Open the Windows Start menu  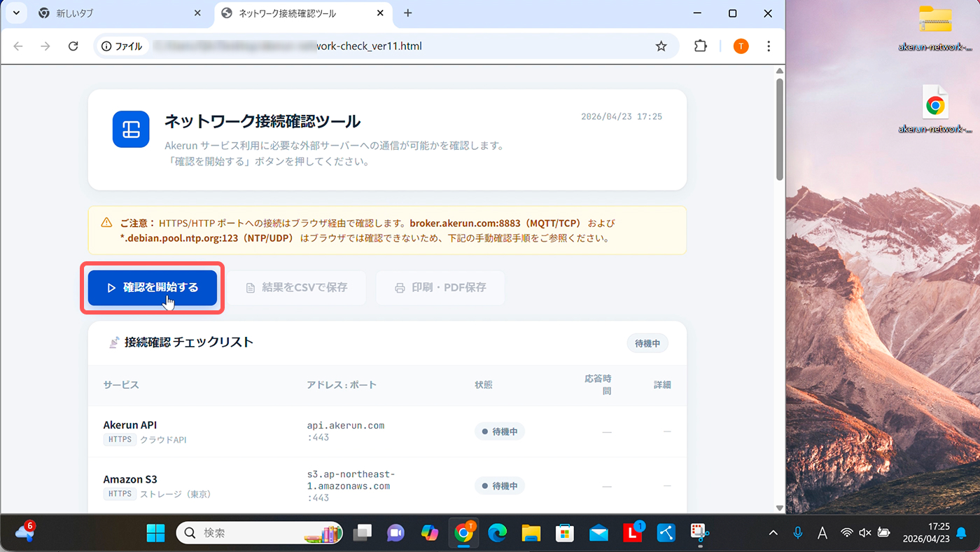(x=155, y=533)
